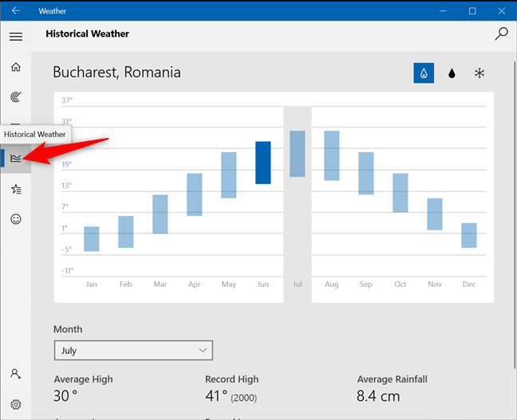This screenshot has height=420, width=517.
Task: Open the Send Feedback smiley icon
Action: 15,218
